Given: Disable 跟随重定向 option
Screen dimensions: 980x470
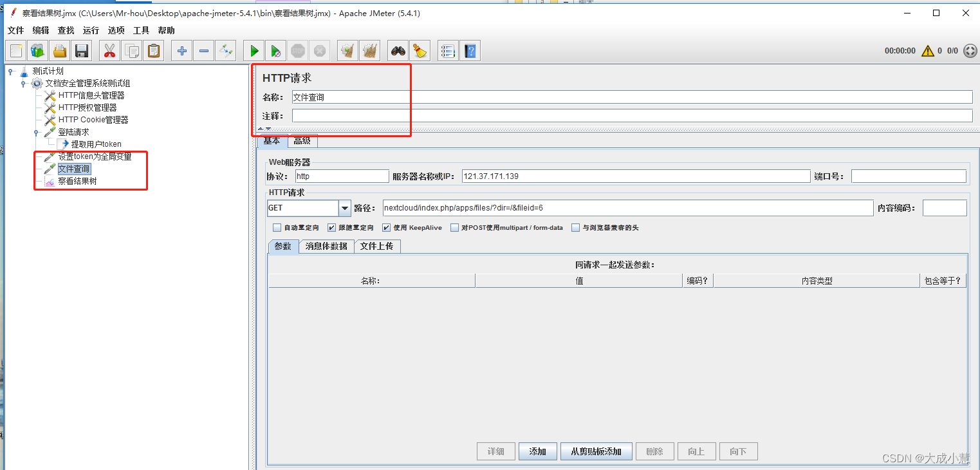Looking at the screenshot, I should pyautogui.click(x=331, y=227).
